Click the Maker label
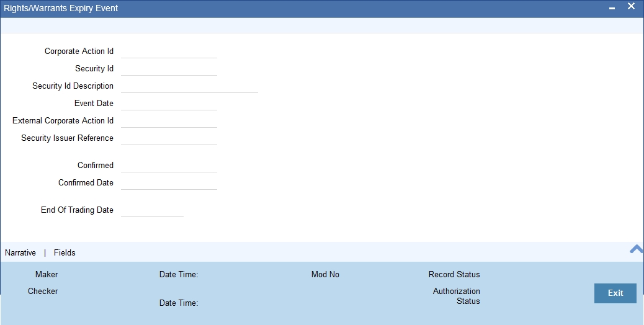This screenshot has height=325, width=644. 47,274
